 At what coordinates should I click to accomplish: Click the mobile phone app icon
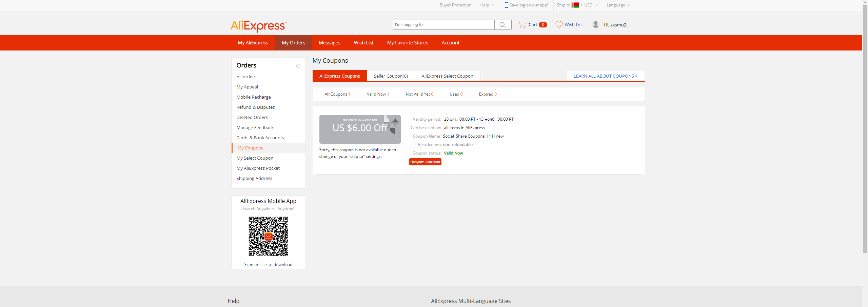506,5
